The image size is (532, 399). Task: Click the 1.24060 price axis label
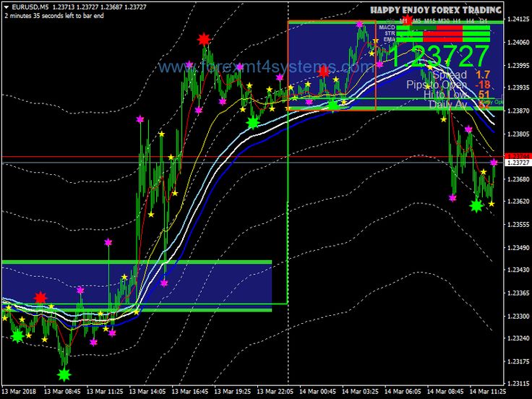point(518,43)
